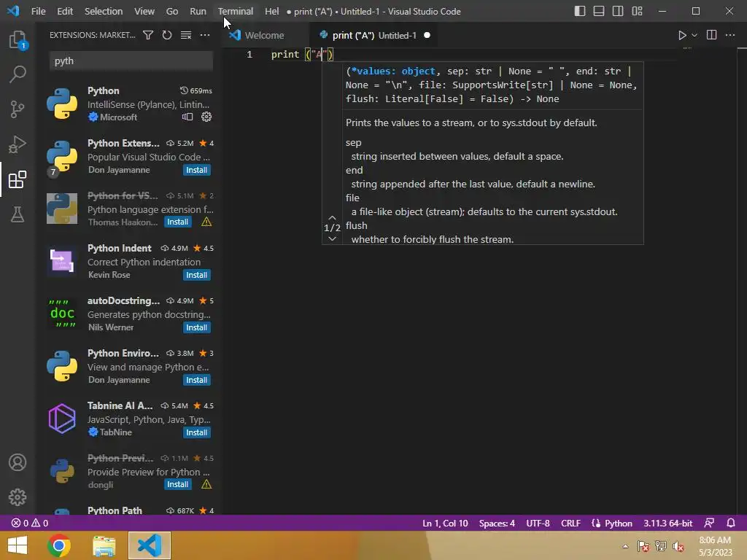Screen dimensions: 747x560
Task: Open the Run menu
Action: 198,11
